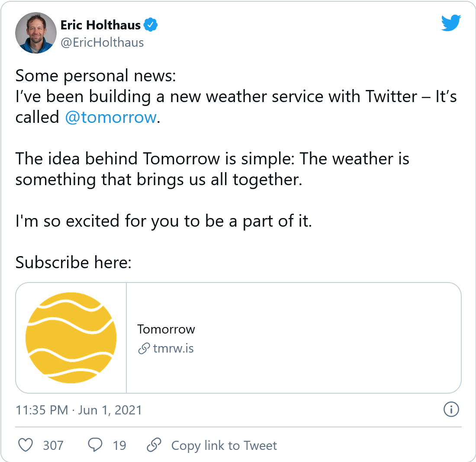Click the 'Subscribe here:' line
Viewport: 476px width, 462px height.
coord(74,262)
